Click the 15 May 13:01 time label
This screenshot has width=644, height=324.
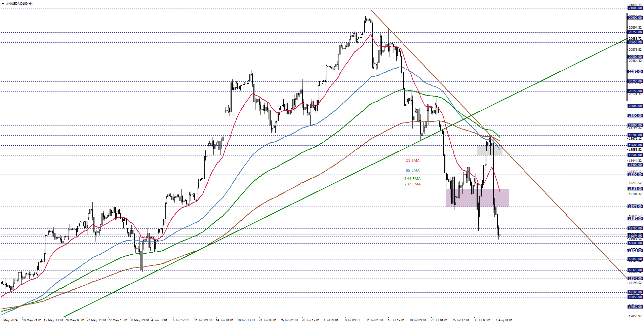click(x=53, y=320)
